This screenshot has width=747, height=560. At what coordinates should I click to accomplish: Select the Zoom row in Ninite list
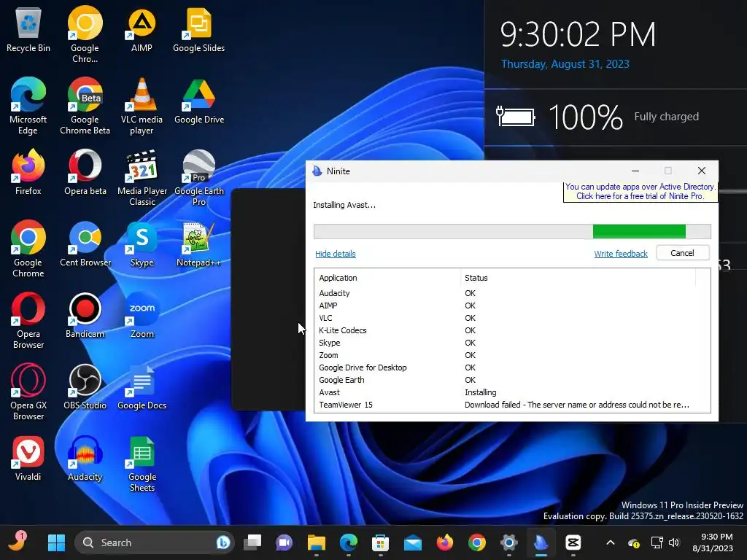pyautogui.click(x=512, y=355)
